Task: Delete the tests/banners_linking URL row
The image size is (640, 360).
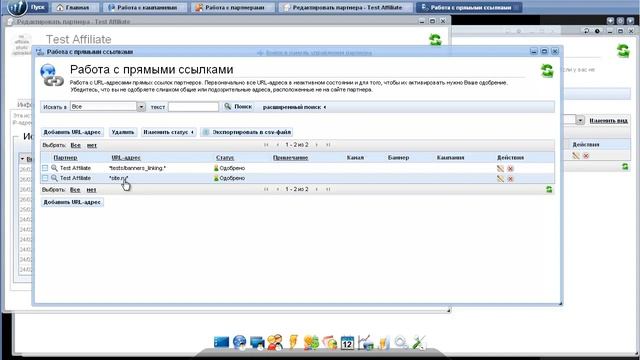Action: (x=510, y=169)
